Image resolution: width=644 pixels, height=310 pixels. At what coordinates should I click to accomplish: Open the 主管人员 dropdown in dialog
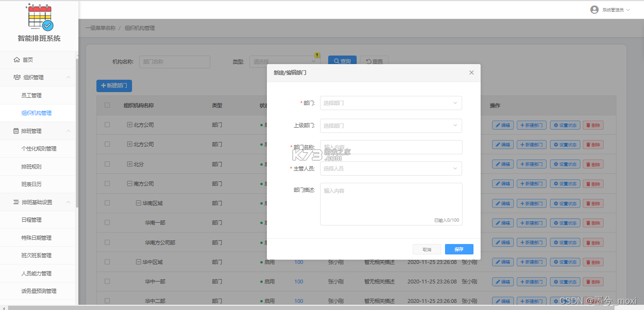click(x=391, y=169)
